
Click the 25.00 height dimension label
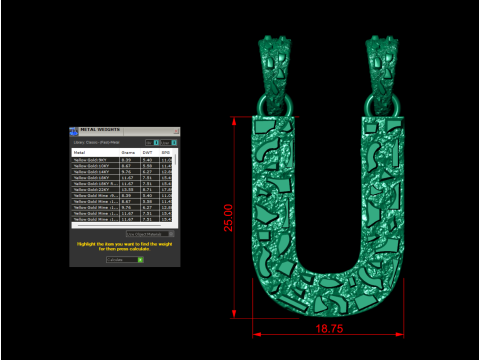point(228,218)
